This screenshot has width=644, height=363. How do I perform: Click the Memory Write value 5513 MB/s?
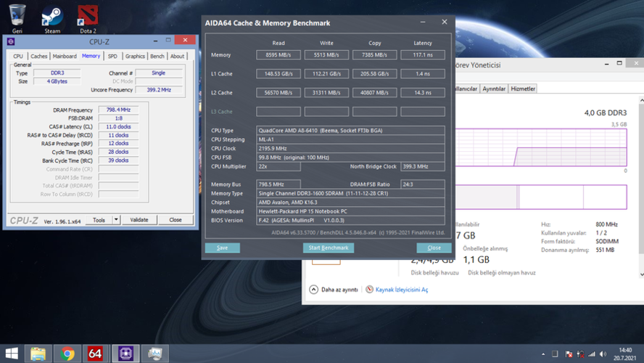click(x=326, y=54)
